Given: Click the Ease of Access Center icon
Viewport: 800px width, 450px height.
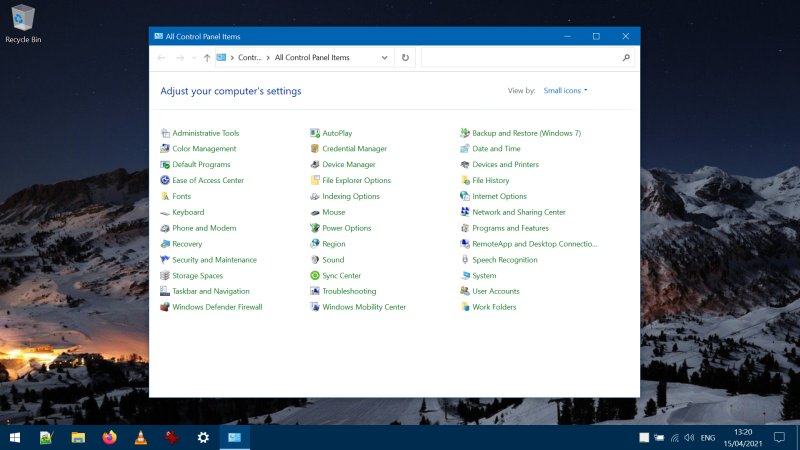Looking at the screenshot, I should point(165,181).
